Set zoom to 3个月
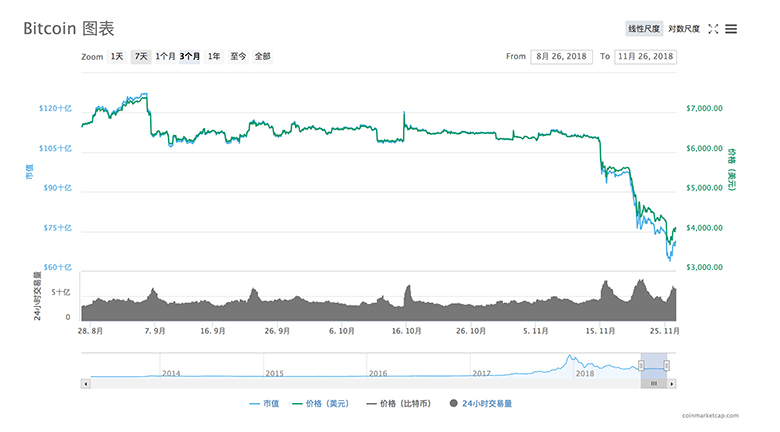 (190, 56)
